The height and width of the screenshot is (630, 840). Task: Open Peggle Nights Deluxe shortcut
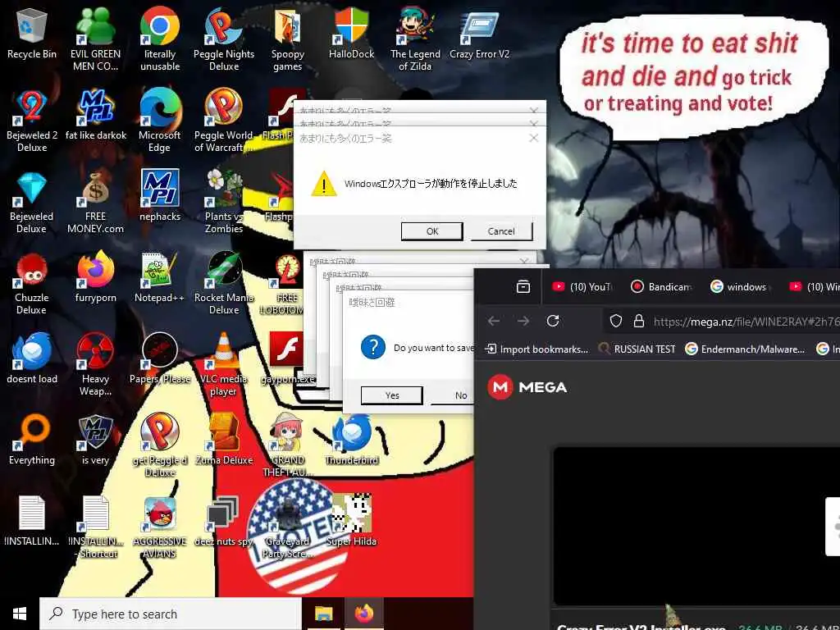tap(224, 39)
